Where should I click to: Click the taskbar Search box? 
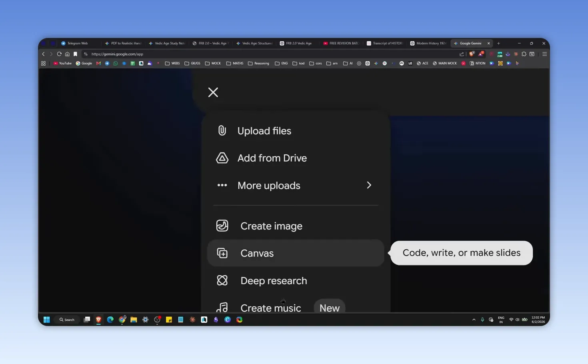(67, 320)
